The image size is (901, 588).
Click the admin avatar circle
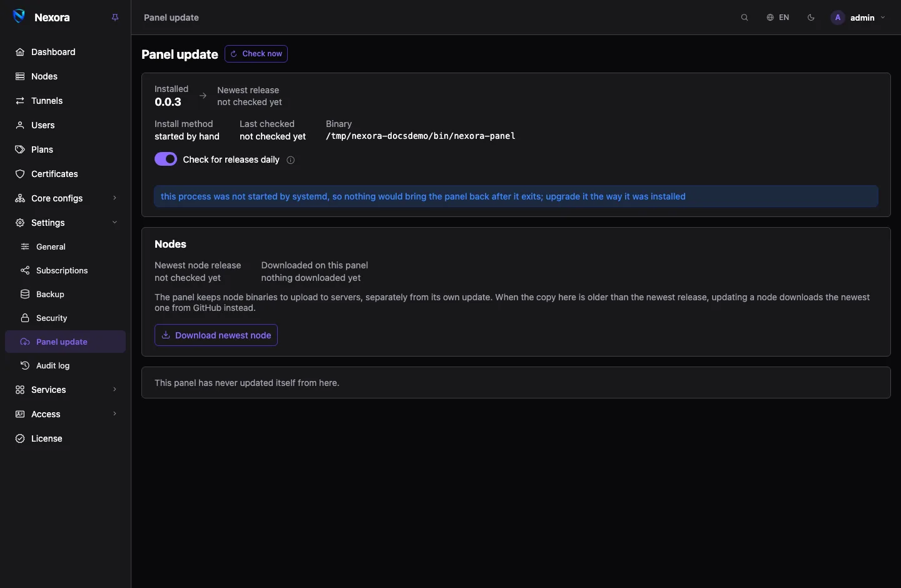838,18
